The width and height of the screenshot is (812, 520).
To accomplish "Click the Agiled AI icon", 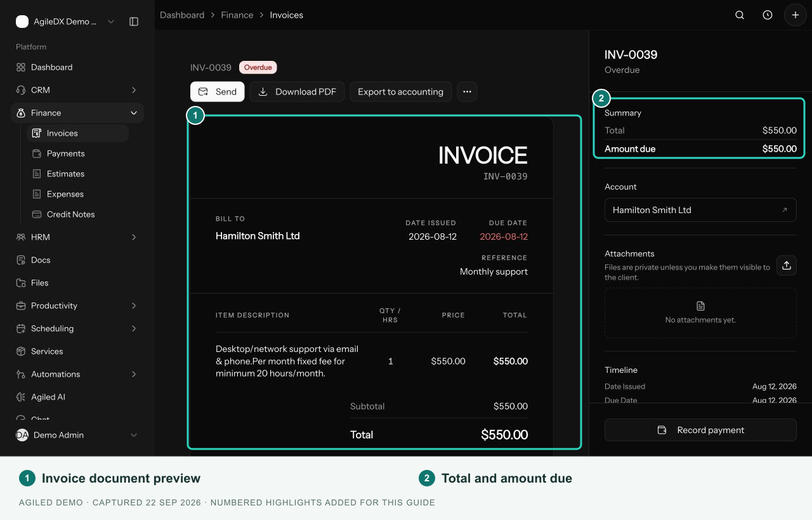I will (x=21, y=397).
